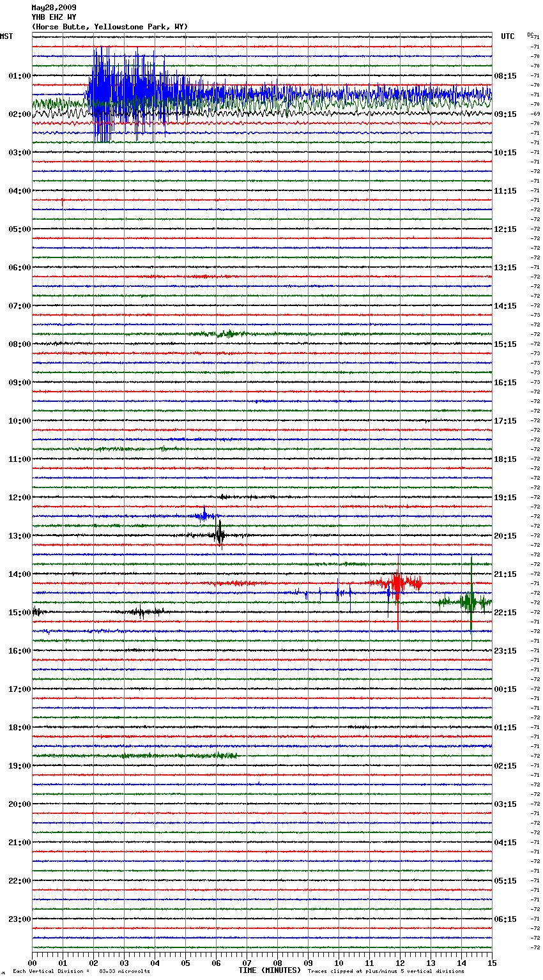The image size is (543, 980).
Task: Click the 23:00 MST time label
Action: coord(19,919)
